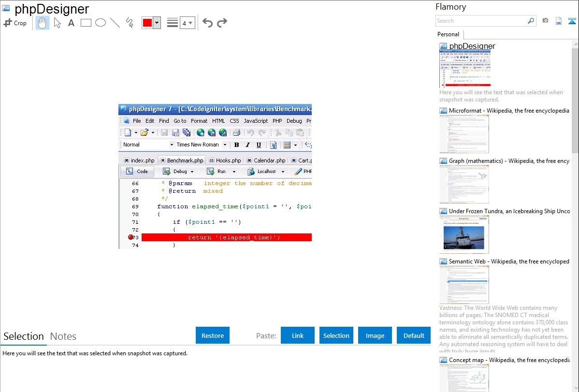Click the blue collapse-to-top arrow icon
579x392 pixels.
tap(572, 21)
